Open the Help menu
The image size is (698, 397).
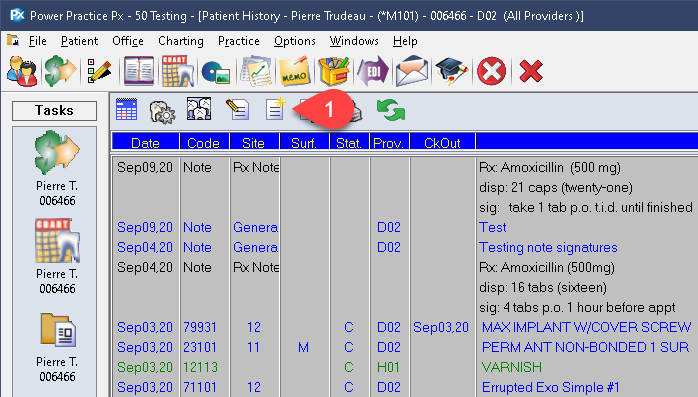(405, 41)
